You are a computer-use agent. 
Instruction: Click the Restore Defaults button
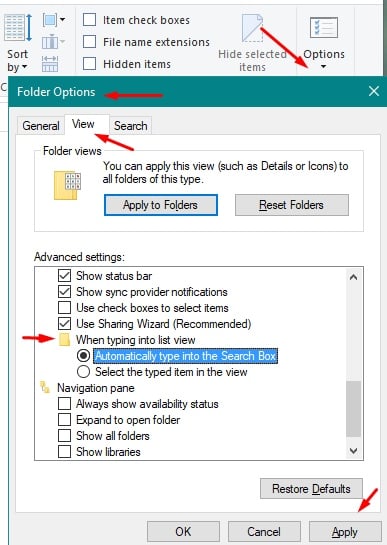311,489
